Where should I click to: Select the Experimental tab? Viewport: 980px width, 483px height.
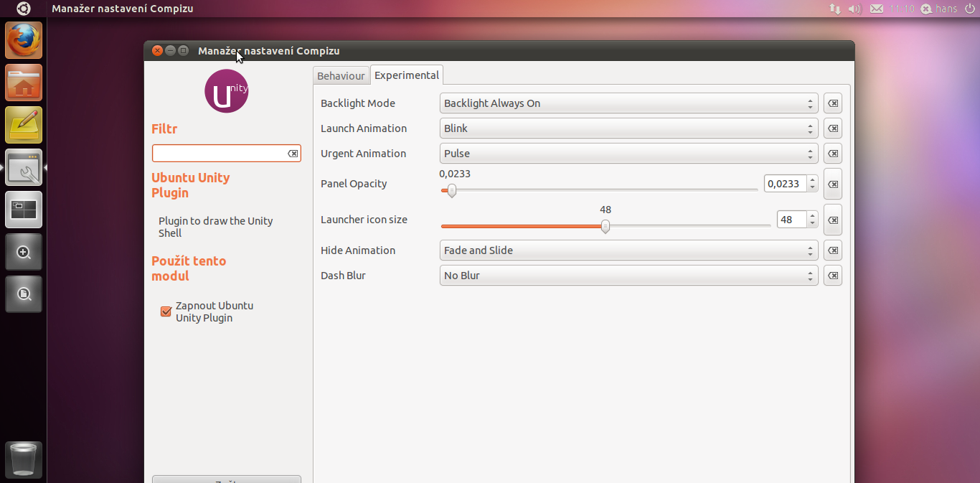pyautogui.click(x=407, y=75)
